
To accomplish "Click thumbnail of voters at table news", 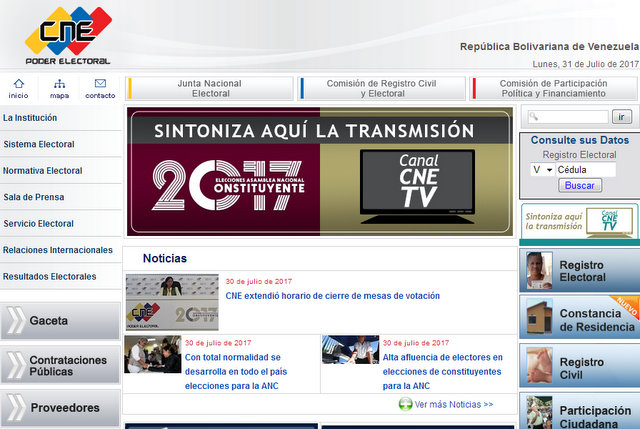I will 153,354.
